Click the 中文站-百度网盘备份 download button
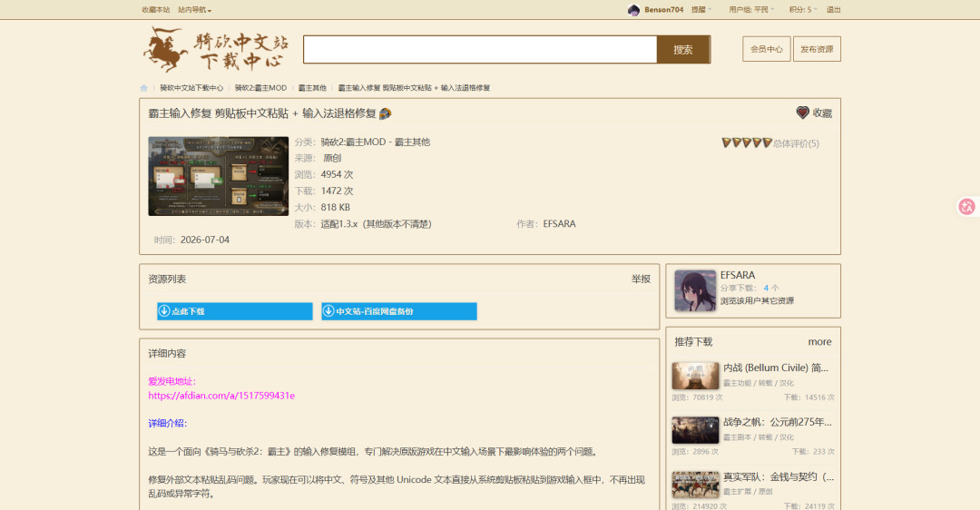This screenshot has width=980, height=510. click(x=398, y=311)
